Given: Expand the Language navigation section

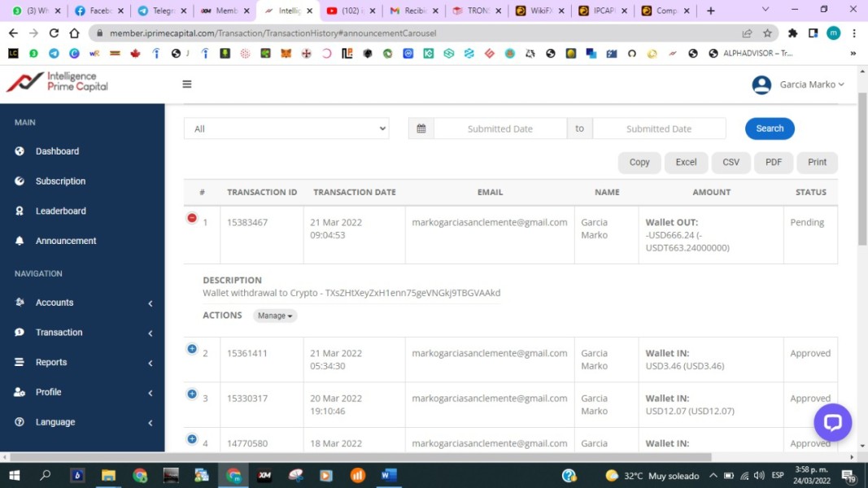Looking at the screenshot, I should (x=82, y=422).
